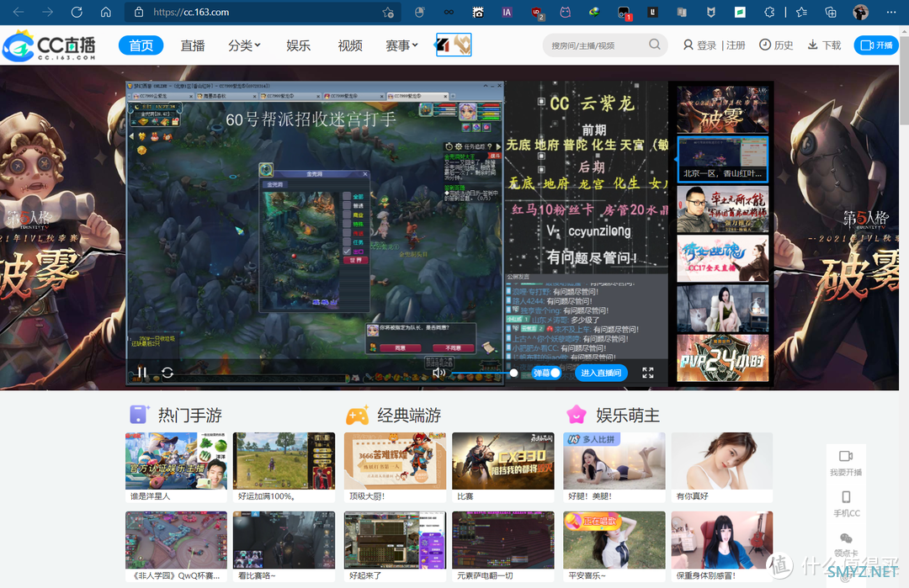
Task: Click the event banner icon beside 赛事
Action: tap(454, 45)
